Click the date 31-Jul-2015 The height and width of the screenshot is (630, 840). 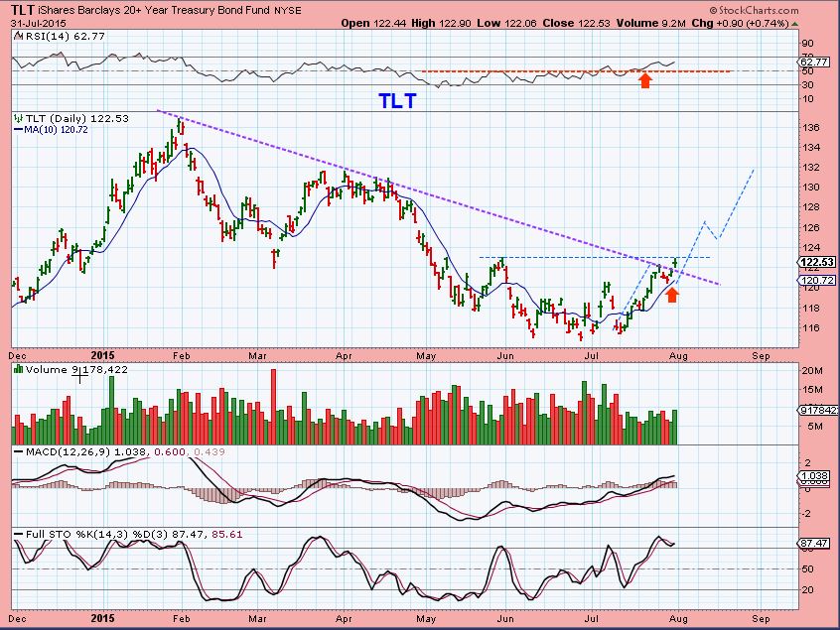[38, 23]
